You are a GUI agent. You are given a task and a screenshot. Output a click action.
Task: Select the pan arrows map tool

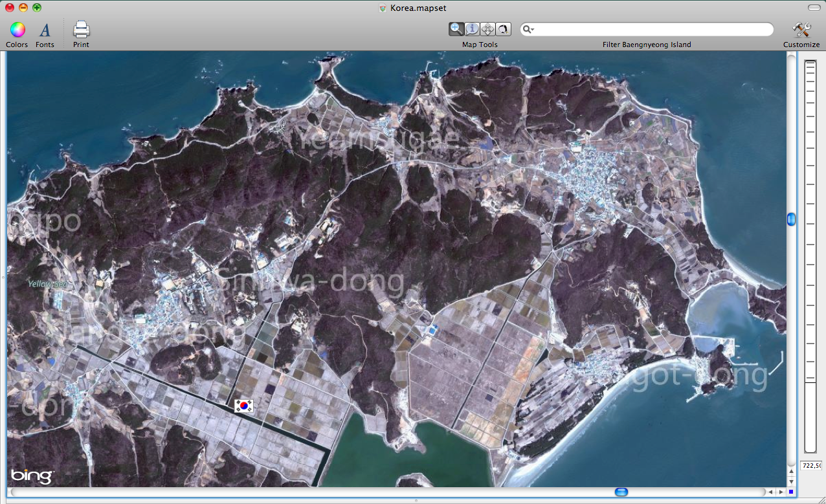point(488,29)
